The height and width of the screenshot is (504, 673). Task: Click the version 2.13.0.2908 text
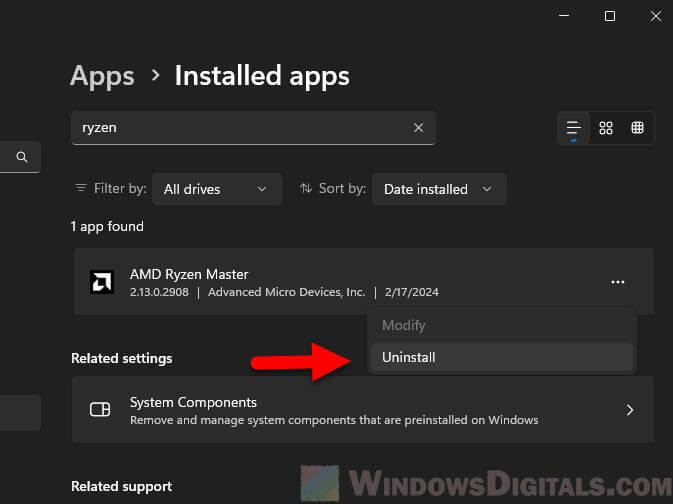[x=159, y=292]
